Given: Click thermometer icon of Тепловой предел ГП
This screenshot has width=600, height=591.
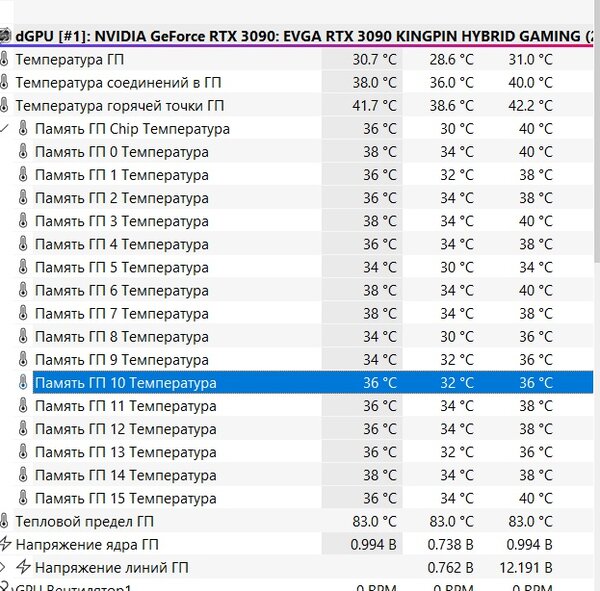Looking at the screenshot, I should (x=4, y=521).
